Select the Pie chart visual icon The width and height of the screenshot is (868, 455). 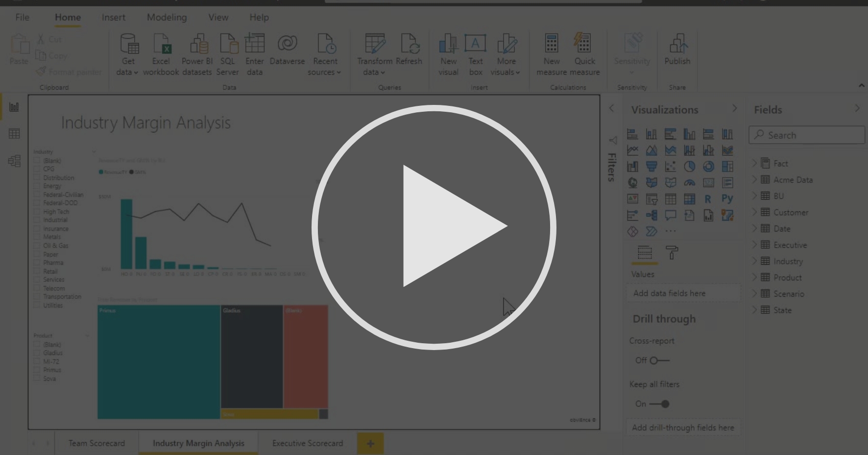[x=690, y=166]
